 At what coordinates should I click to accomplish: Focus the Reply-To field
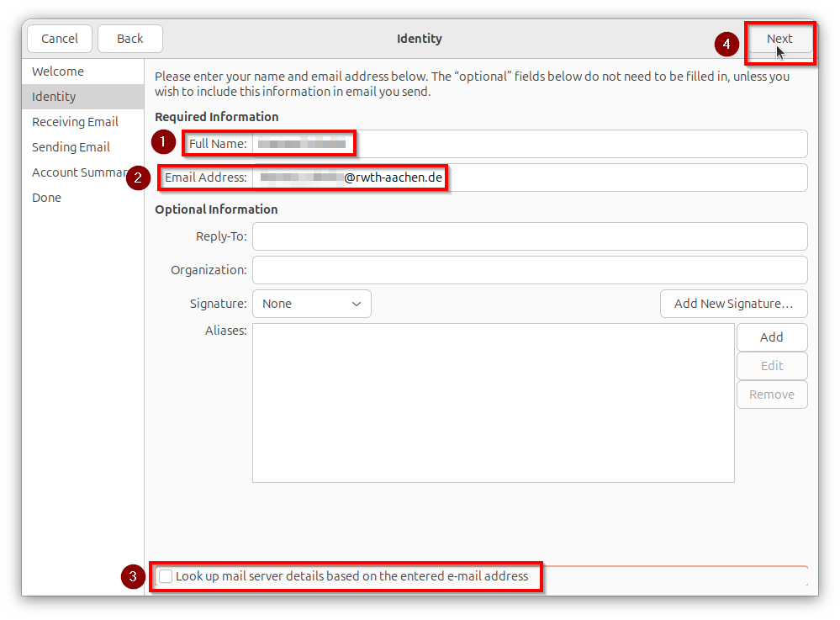(529, 236)
